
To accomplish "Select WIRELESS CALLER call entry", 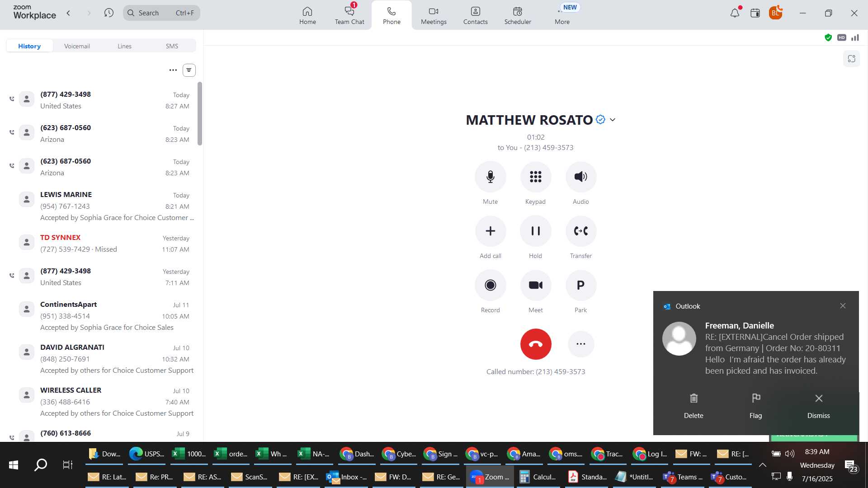I will pyautogui.click(x=102, y=402).
